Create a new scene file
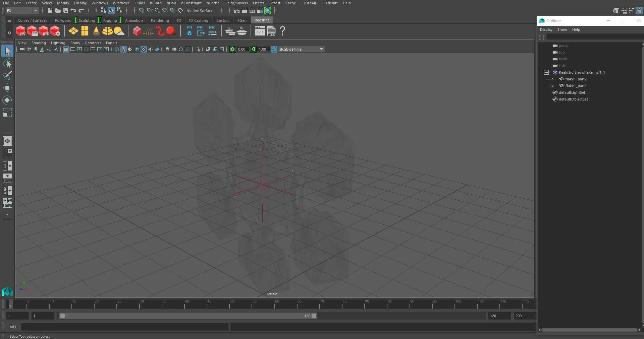This screenshot has height=339, width=644. 50,11
